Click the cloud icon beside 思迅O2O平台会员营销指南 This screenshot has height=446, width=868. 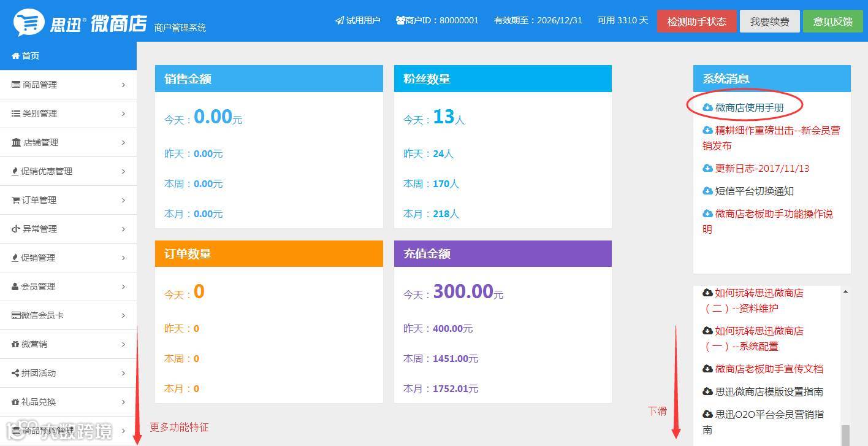(x=707, y=414)
